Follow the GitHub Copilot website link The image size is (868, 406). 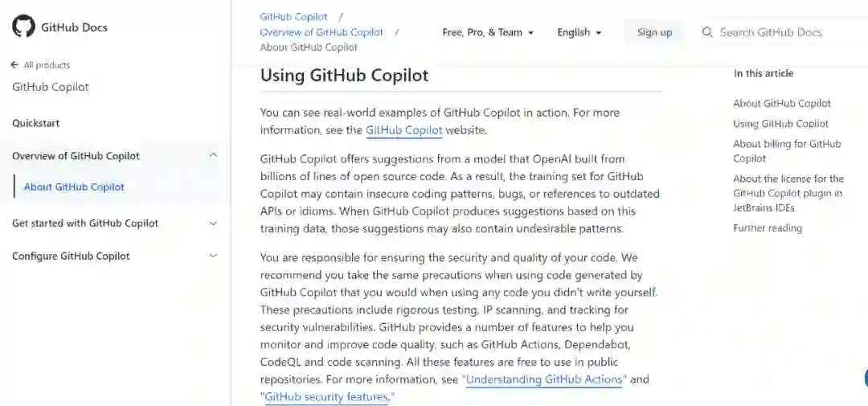click(x=403, y=130)
